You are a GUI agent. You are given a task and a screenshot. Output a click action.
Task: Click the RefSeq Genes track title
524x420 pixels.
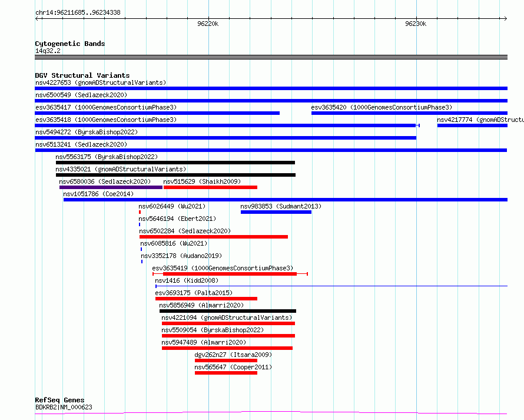point(59,400)
